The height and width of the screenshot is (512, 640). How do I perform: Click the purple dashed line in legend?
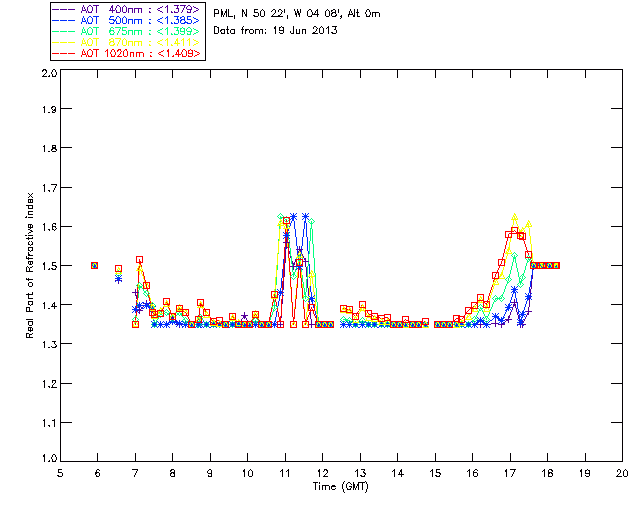64,10
